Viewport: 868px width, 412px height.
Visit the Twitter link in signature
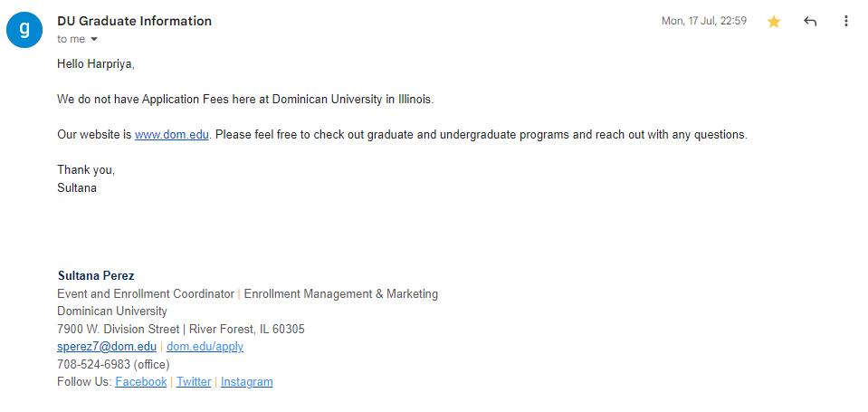point(194,382)
